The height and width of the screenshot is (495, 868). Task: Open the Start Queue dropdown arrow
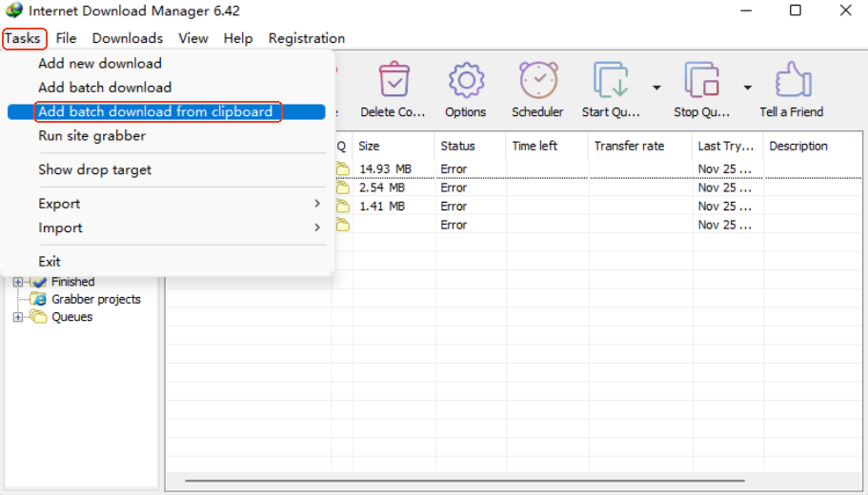pyautogui.click(x=656, y=88)
